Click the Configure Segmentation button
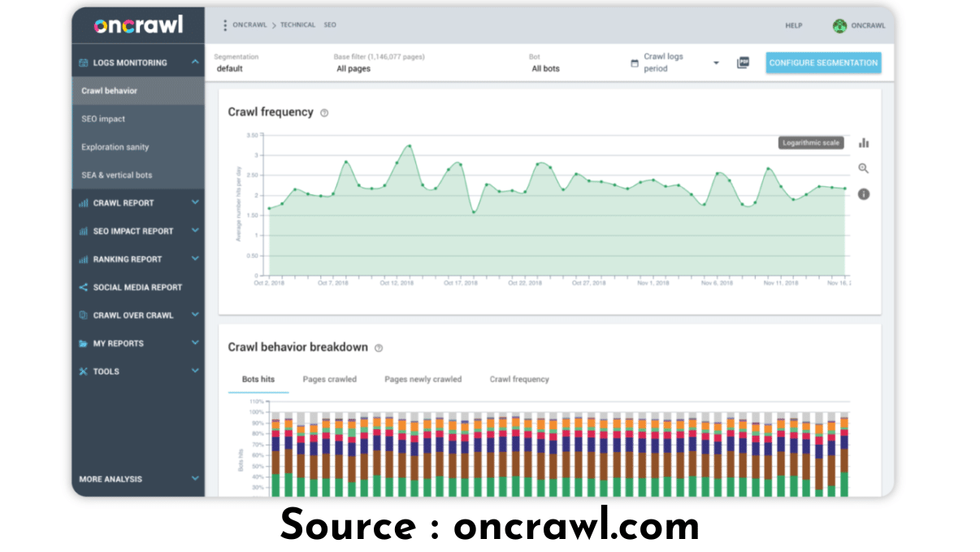The width and height of the screenshot is (980, 552). pos(823,63)
